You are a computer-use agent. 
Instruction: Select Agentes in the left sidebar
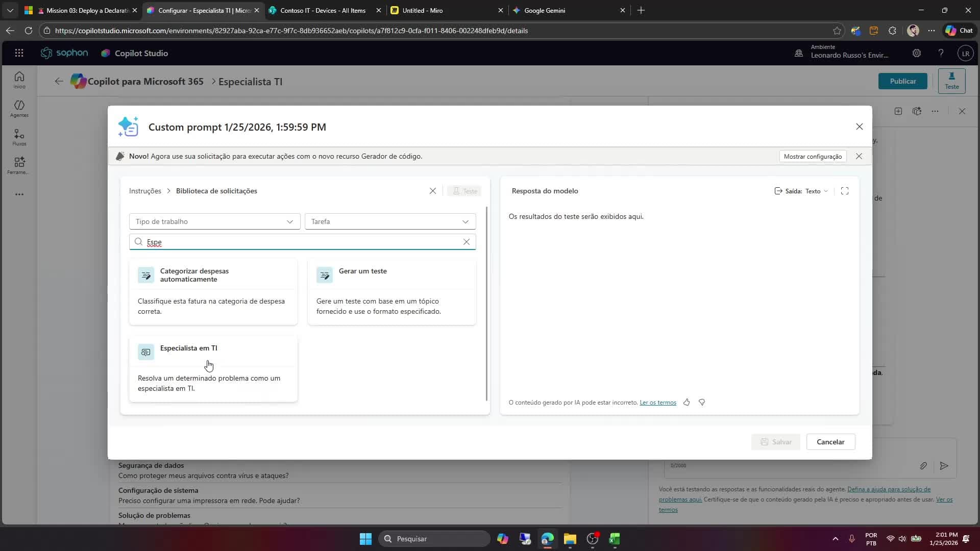pos(19,108)
